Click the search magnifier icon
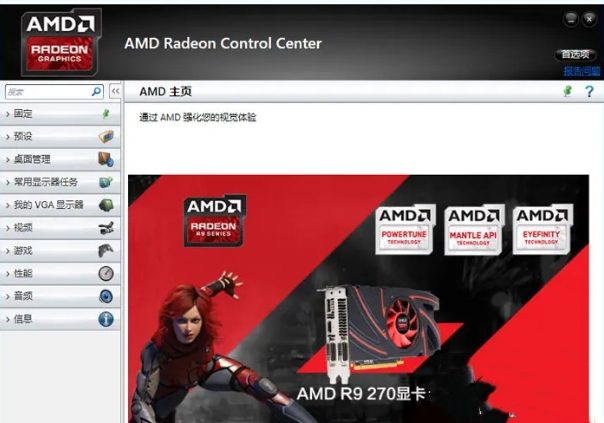 (96, 91)
